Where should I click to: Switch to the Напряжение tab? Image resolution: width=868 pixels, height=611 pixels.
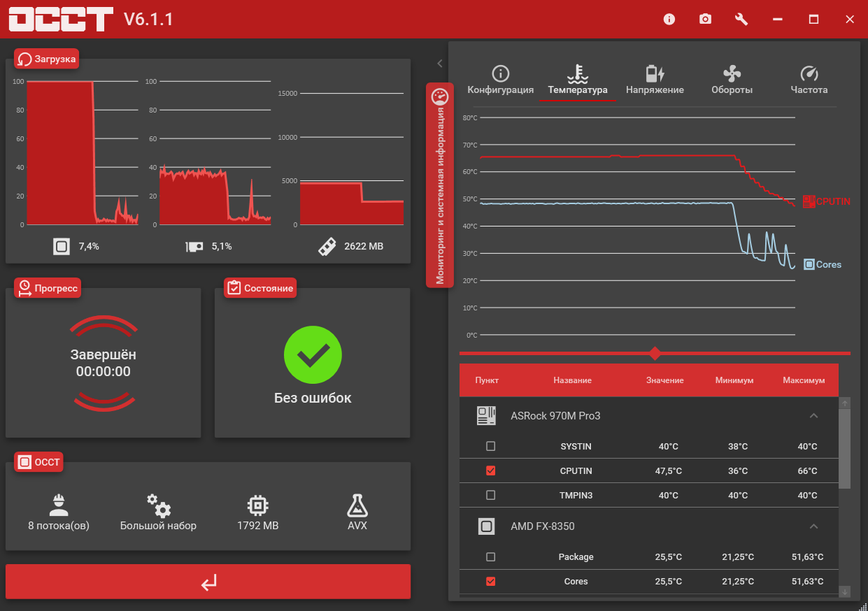coord(655,80)
